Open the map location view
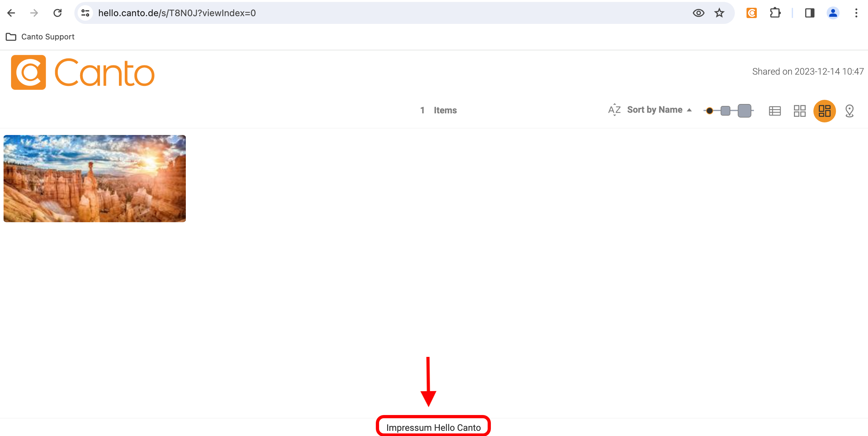 click(x=850, y=111)
